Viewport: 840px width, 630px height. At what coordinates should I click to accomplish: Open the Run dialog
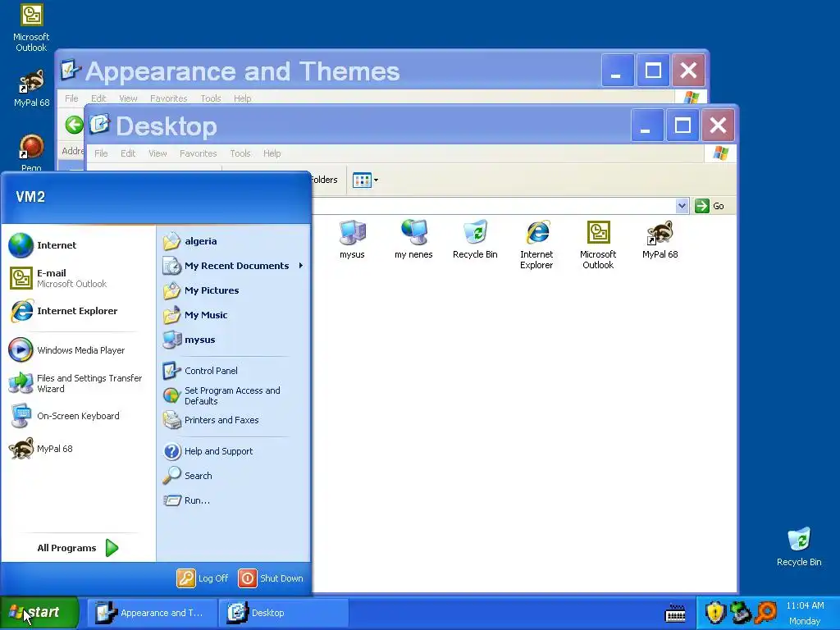(x=234, y=500)
